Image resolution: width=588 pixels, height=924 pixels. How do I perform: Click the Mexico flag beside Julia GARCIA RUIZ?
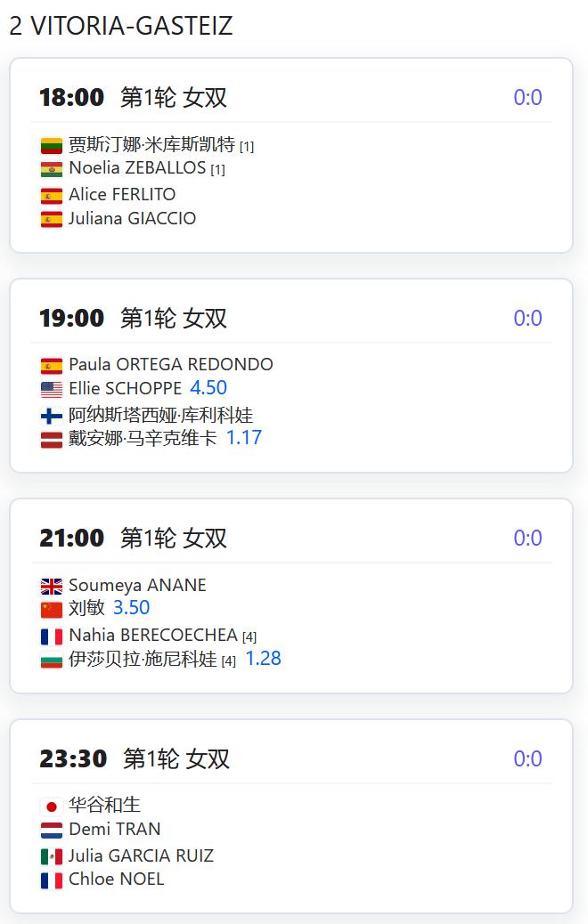pos(52,856)
